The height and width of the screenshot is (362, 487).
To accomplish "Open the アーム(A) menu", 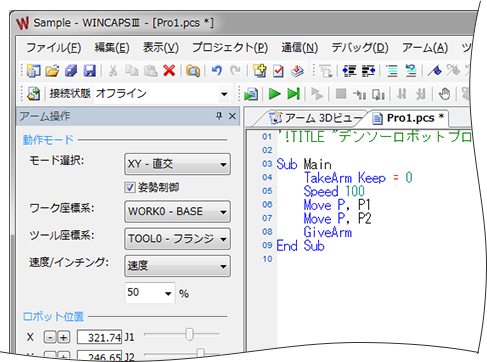I will pos(425,48).
